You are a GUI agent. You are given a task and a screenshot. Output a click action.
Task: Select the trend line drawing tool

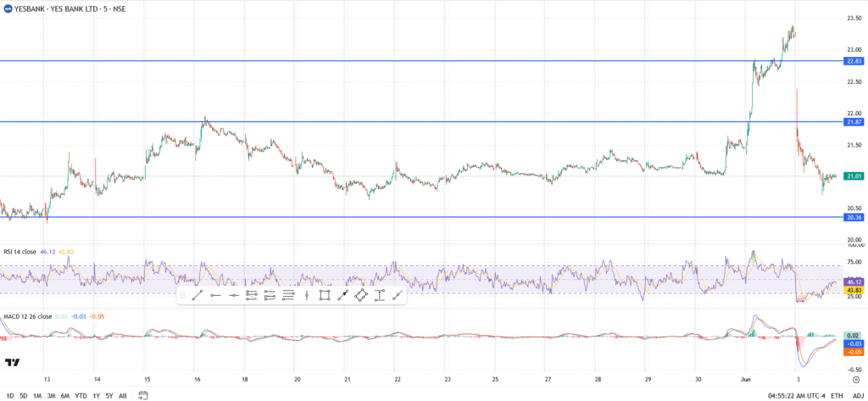(197, 295)
